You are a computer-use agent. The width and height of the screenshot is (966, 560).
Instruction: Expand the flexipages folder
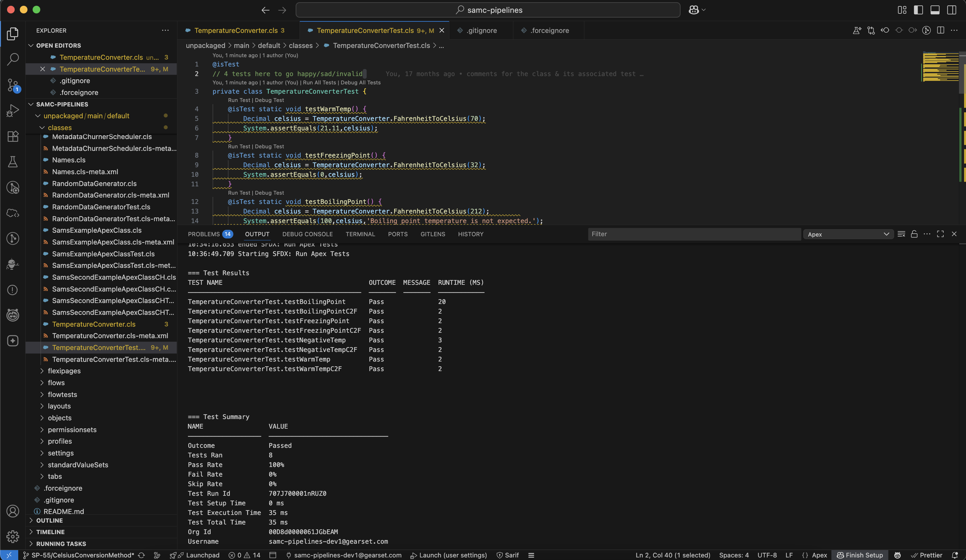64,371
